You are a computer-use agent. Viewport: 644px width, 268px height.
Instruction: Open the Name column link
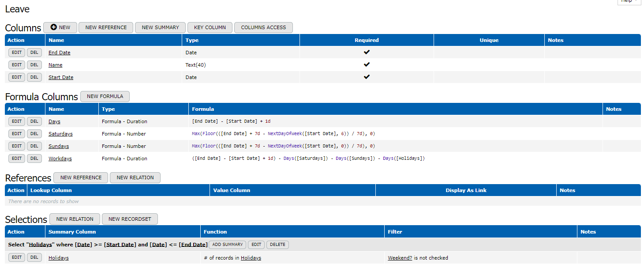(x=56, y=65)
